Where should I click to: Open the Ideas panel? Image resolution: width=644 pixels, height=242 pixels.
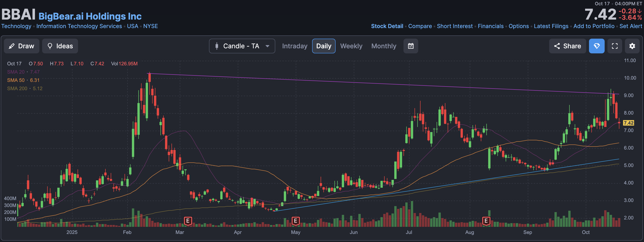60,46
